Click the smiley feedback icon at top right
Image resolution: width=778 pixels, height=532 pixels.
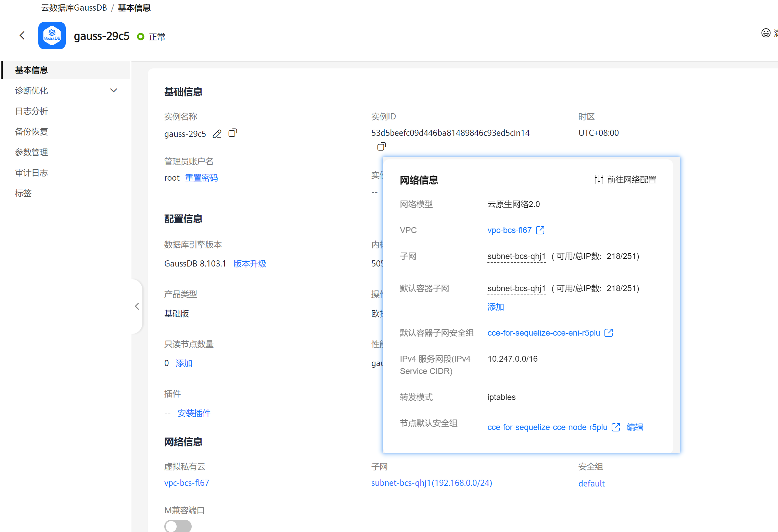click(x=766, y=33)
